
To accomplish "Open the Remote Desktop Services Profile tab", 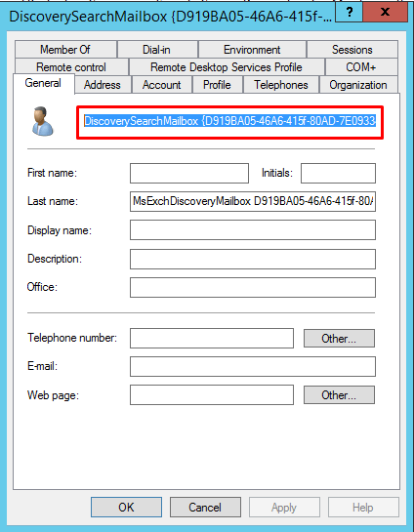I will point(227,67).
